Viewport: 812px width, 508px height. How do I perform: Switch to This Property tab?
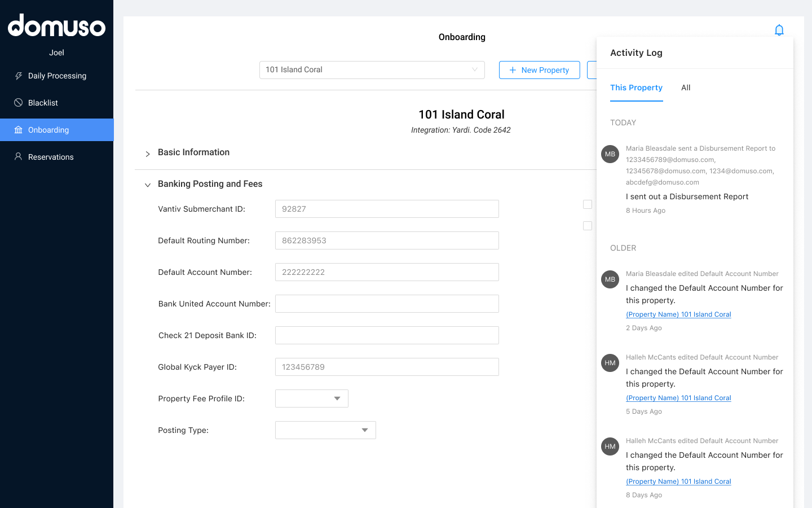[x=636, y=87]
